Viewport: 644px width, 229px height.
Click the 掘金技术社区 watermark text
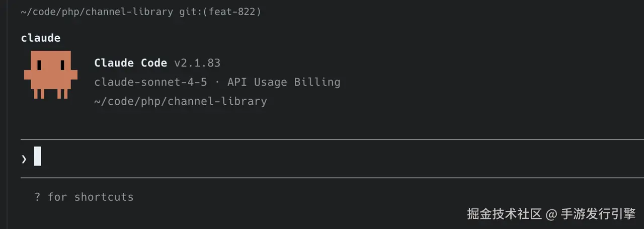click(504, 214)
